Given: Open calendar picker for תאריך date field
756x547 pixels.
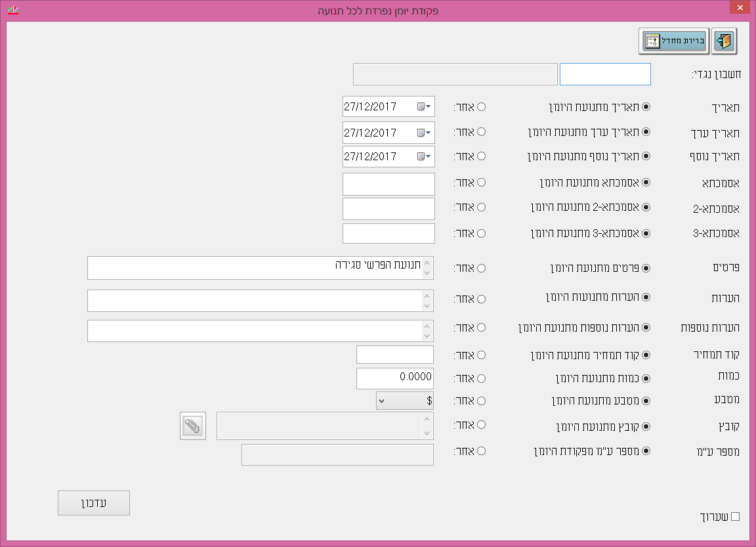Looking at the screenshot, I should pyautogui.click(x=424, y=106).
